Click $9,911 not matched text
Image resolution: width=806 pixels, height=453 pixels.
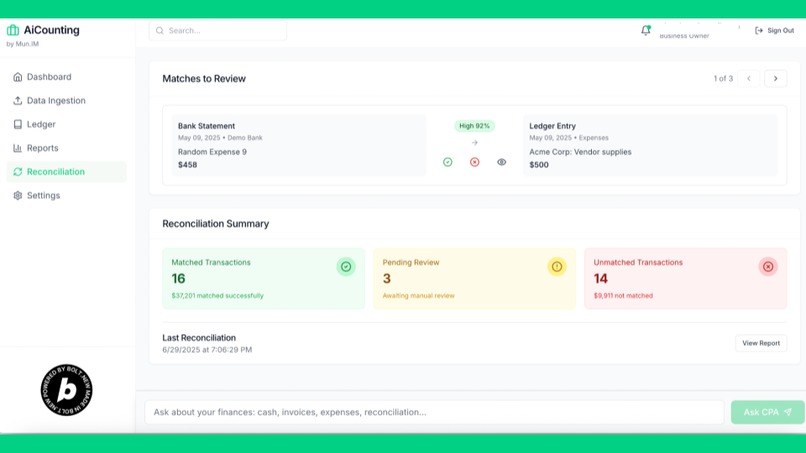point(623,296)
